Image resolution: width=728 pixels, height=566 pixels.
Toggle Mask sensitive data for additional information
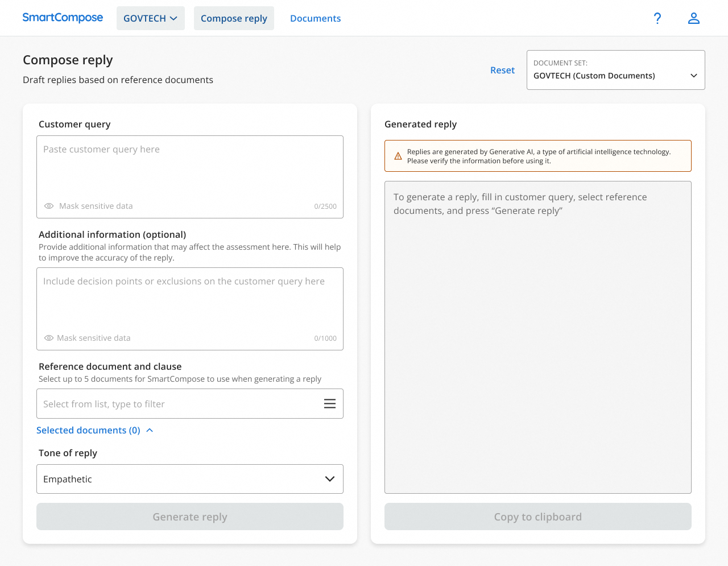point(88,338)
